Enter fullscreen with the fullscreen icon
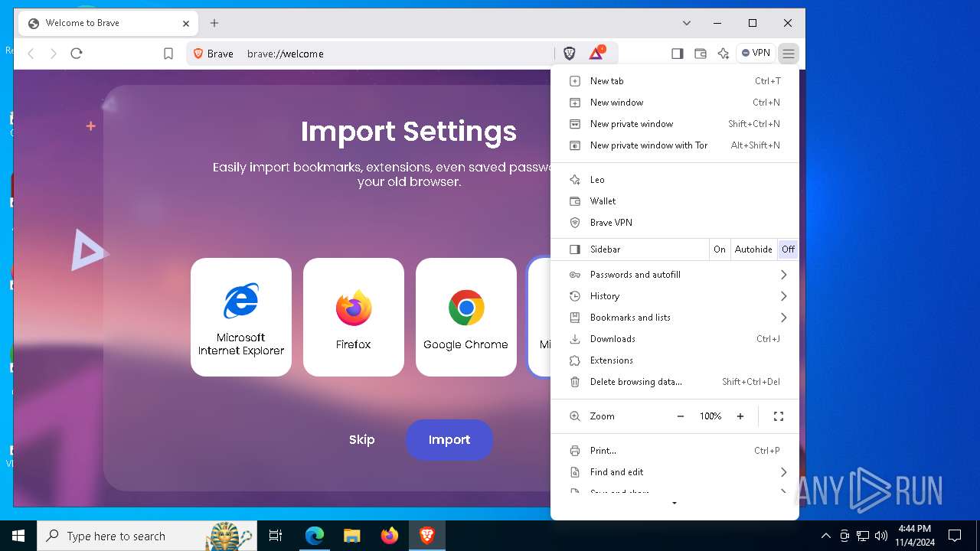 tap(779, 416)
